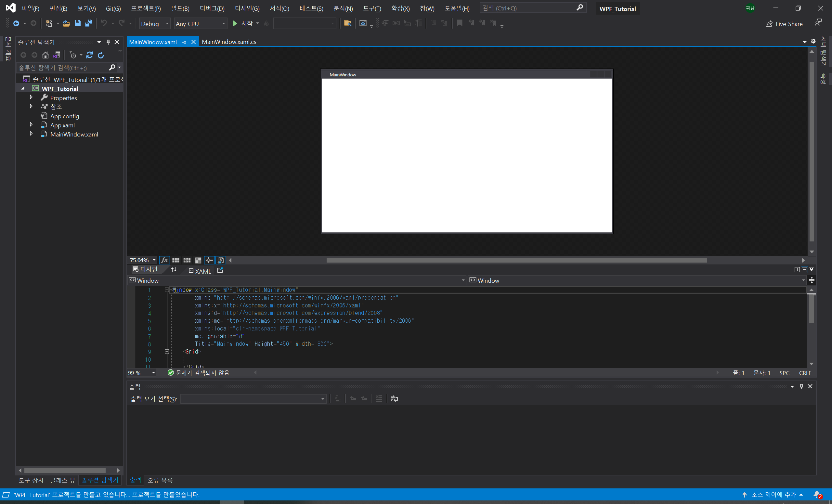Screen dimensions: 832x504
Task: Click the toggle word wrap icon in Output
Action: (395, 399)
